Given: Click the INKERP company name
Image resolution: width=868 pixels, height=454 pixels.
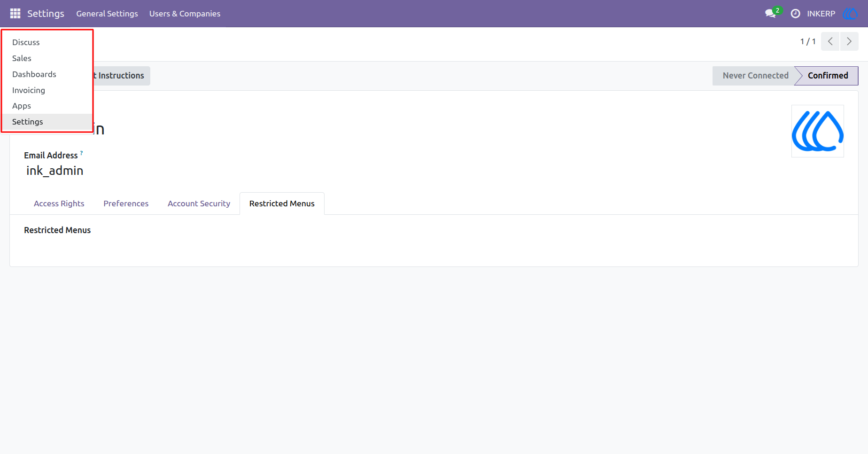Looking at the screenshot, I should click(821, 14).
